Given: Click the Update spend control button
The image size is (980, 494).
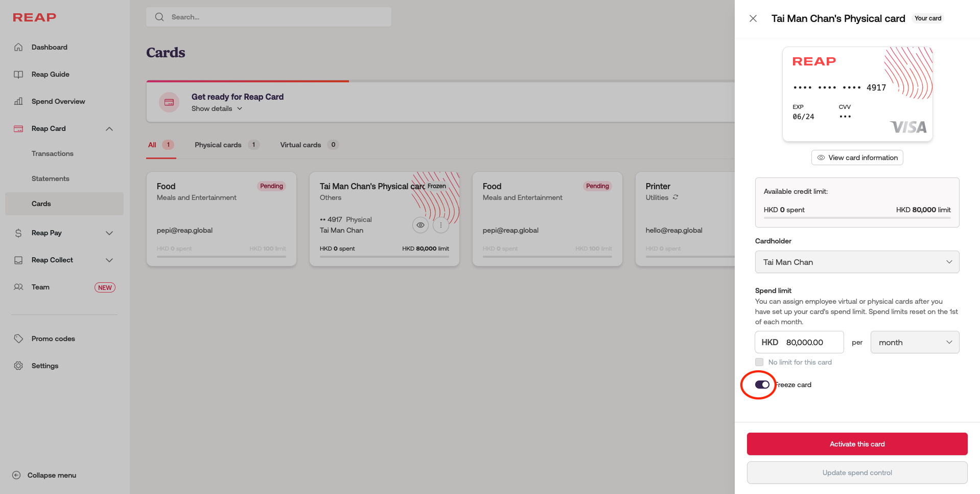Looking at the screenshot, I should tap(857, 473).
